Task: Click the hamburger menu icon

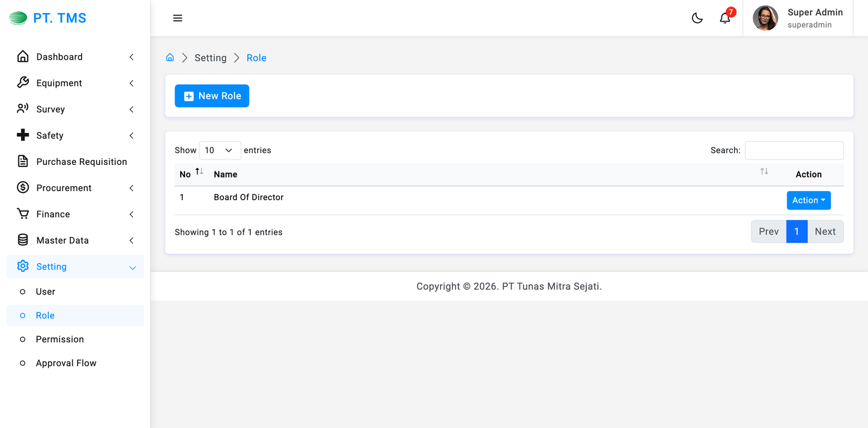Action: tap(177, 18)
